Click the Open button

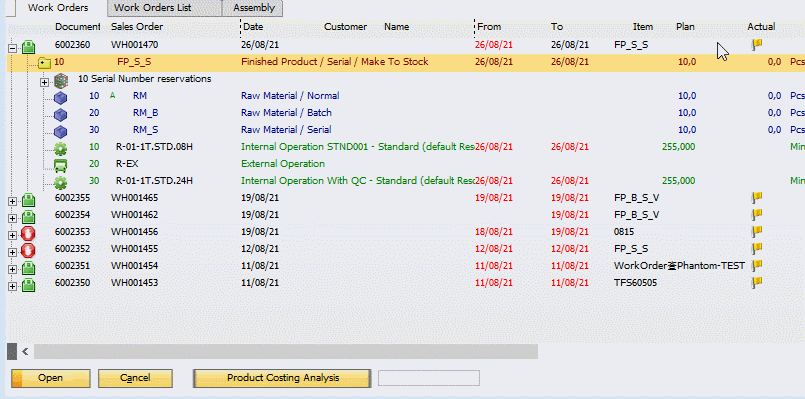pos(50,378)
